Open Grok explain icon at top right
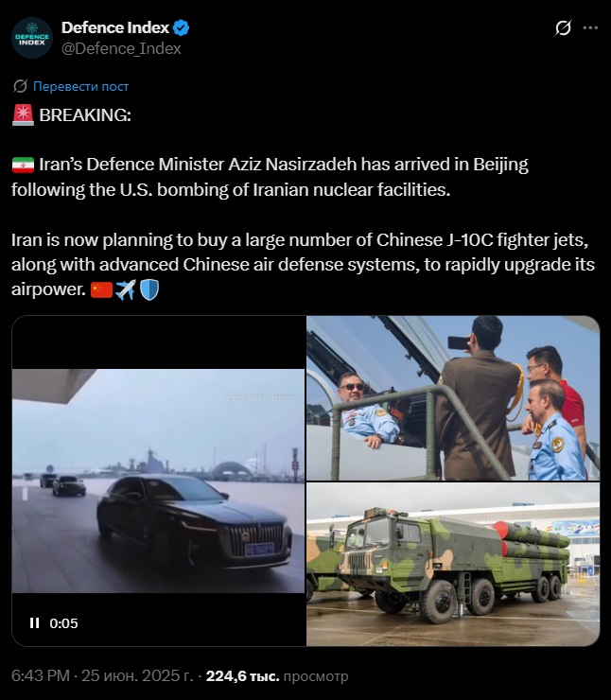Viewport: 611px width, 700px height. tap(564, 27)
